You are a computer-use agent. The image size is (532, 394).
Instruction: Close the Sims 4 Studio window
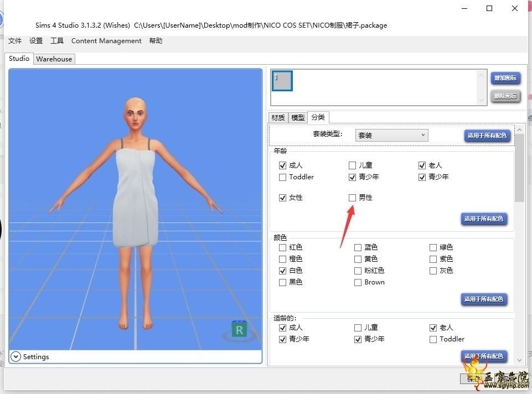514,8
